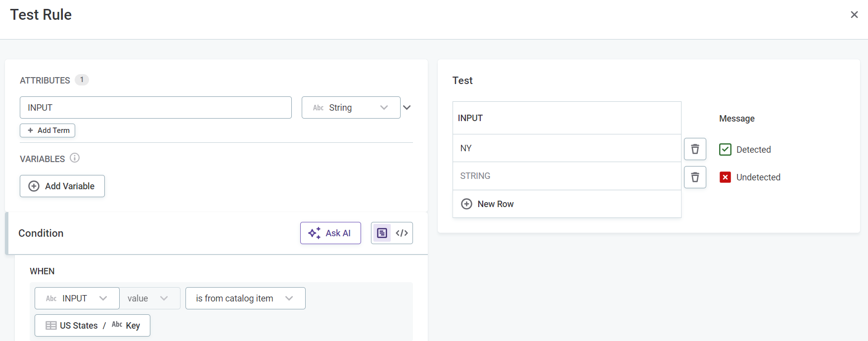Viewport: 868px width, 341px height.
Task: Click the INPUT attribute name field
Action: click(155, 108)
